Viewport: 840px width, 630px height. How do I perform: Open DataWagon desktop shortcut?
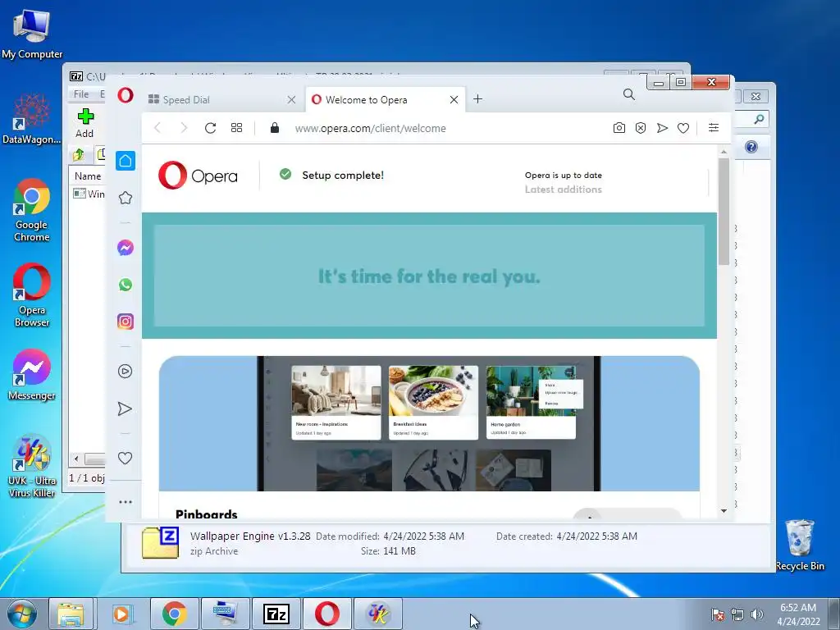[x=32, y=119]
